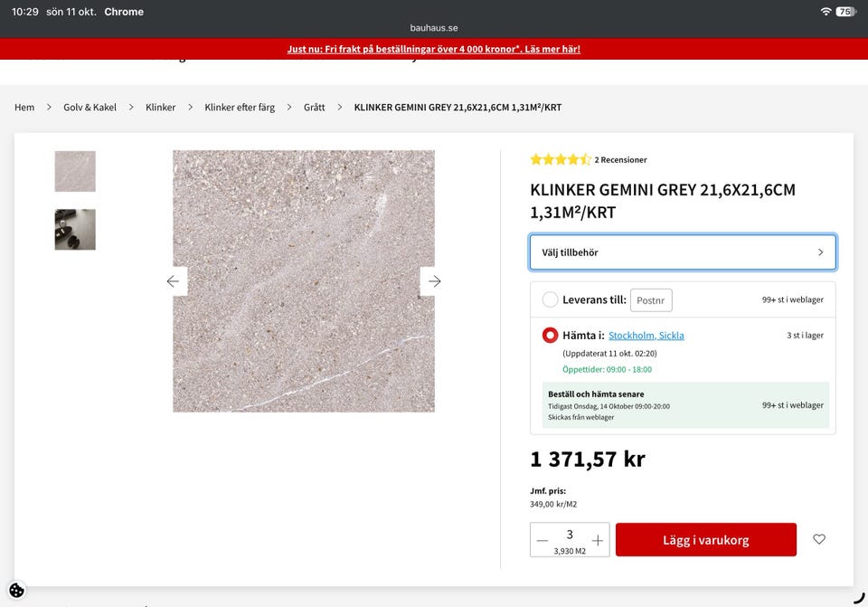Open the 'Välj tillbehör' selector

point(683,252)
